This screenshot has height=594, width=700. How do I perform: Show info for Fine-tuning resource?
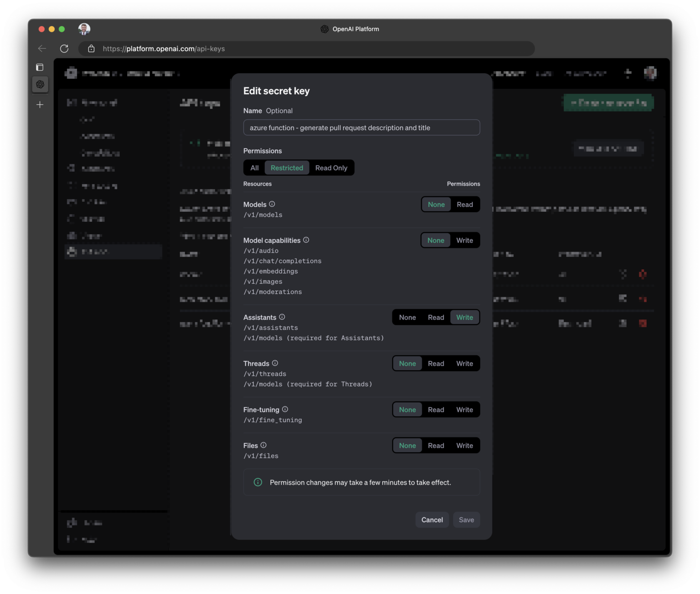(285, 409)
